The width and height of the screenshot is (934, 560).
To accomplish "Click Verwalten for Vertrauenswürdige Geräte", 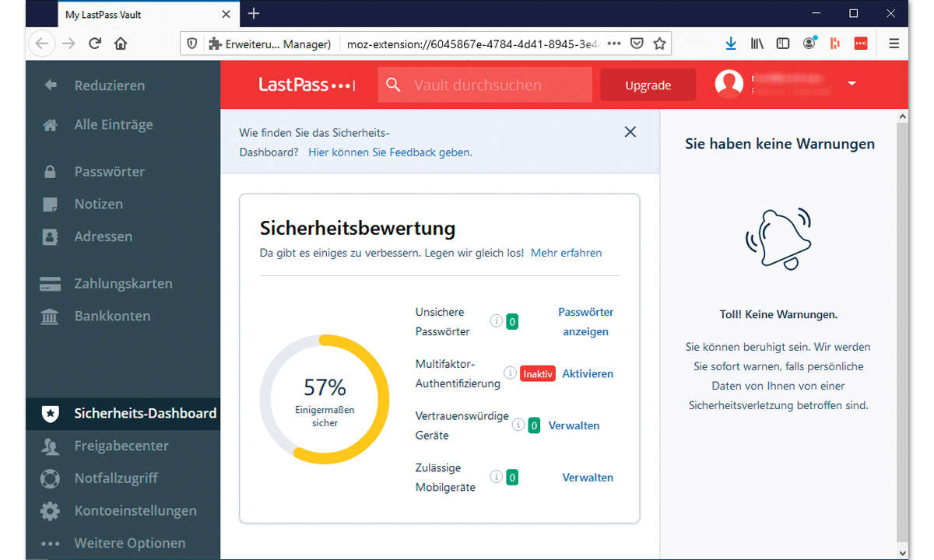I will tap(574, 425).
